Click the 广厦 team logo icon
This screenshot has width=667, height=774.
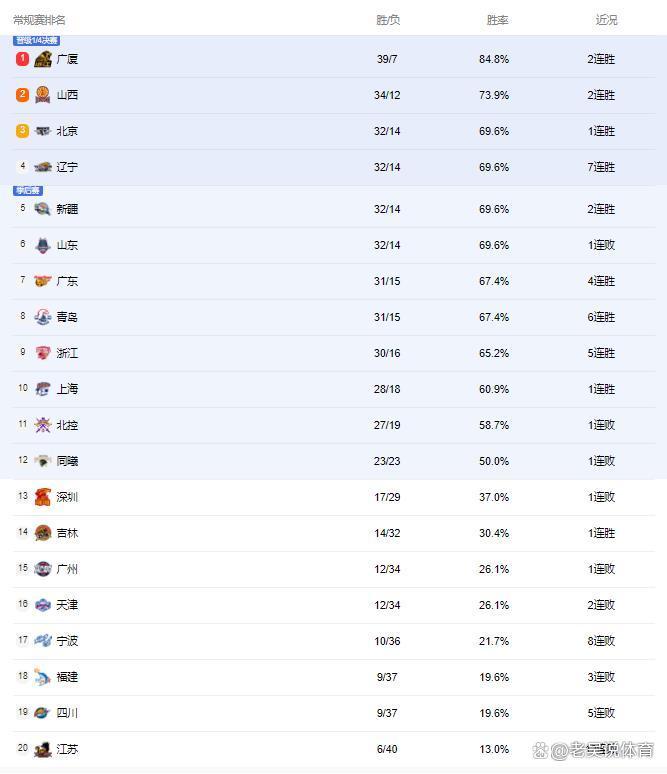pyautogui.click(x=43, y=59)
